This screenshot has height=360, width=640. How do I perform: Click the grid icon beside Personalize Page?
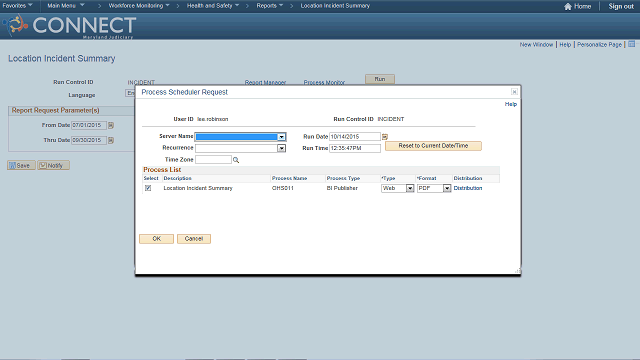tap(631, 44)
